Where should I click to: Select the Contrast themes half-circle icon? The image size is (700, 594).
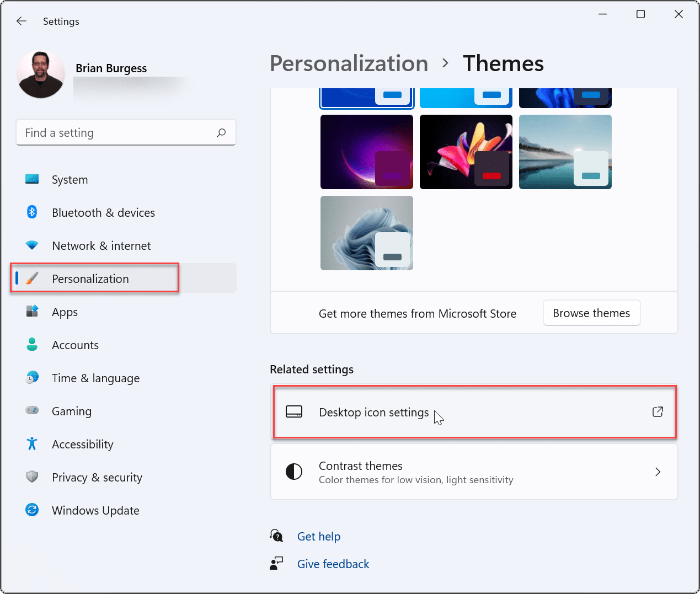(x=294, y=472)
